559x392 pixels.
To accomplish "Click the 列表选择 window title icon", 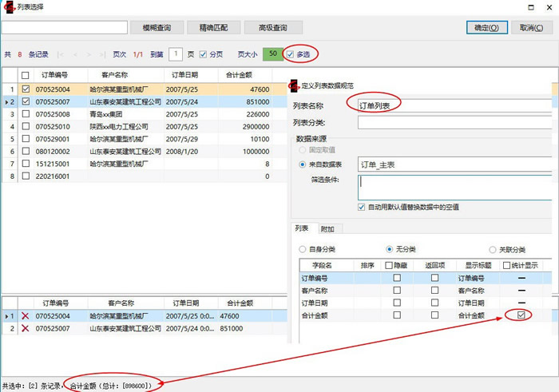I will pos(7,6).
